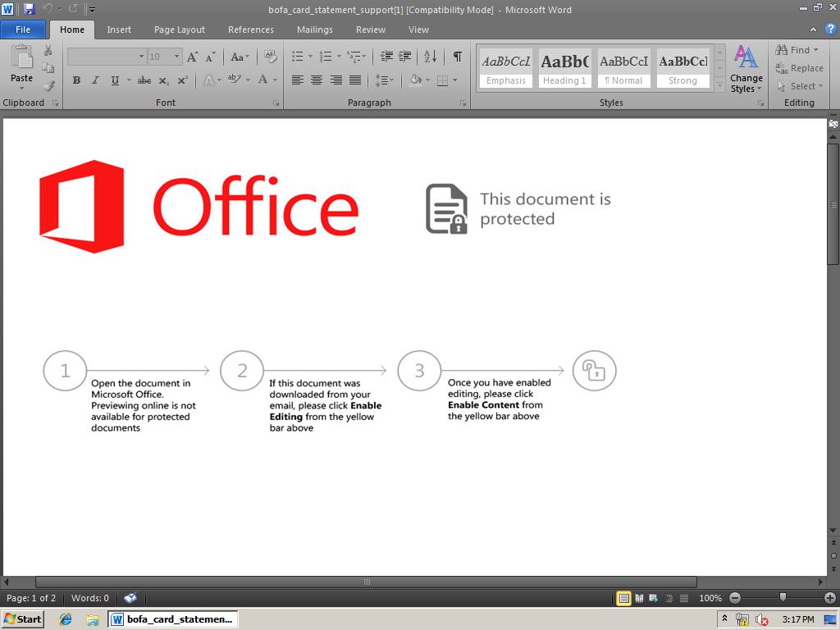Toggle Italic formatting
Screen dimensions: 840x630
click(95, 80)
